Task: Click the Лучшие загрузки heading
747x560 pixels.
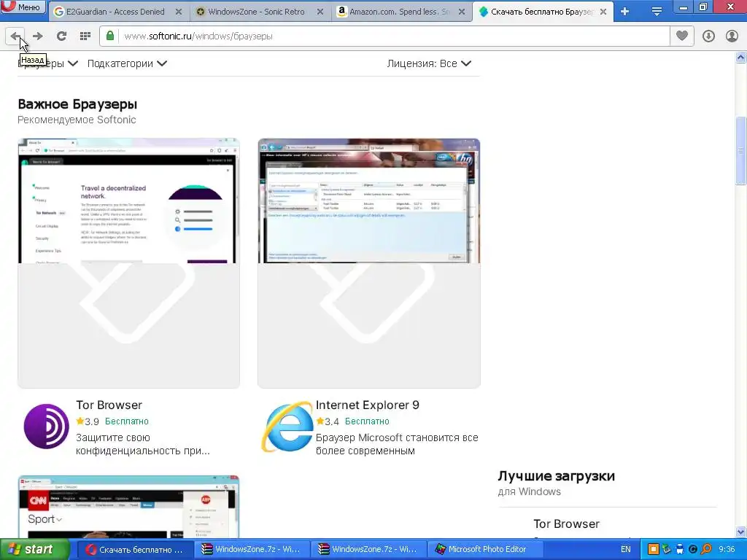Action: (x=557, y=475)
